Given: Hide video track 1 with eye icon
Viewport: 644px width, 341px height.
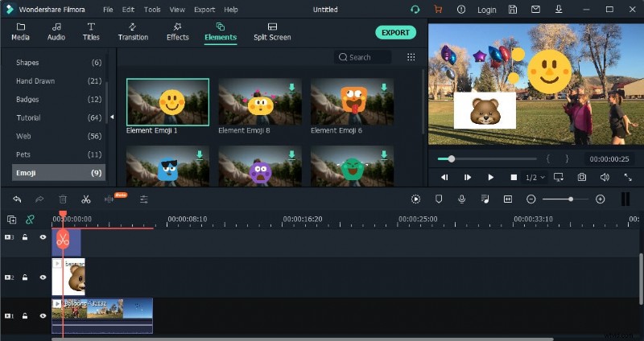Looking at the screenshot, I should 43,315.
